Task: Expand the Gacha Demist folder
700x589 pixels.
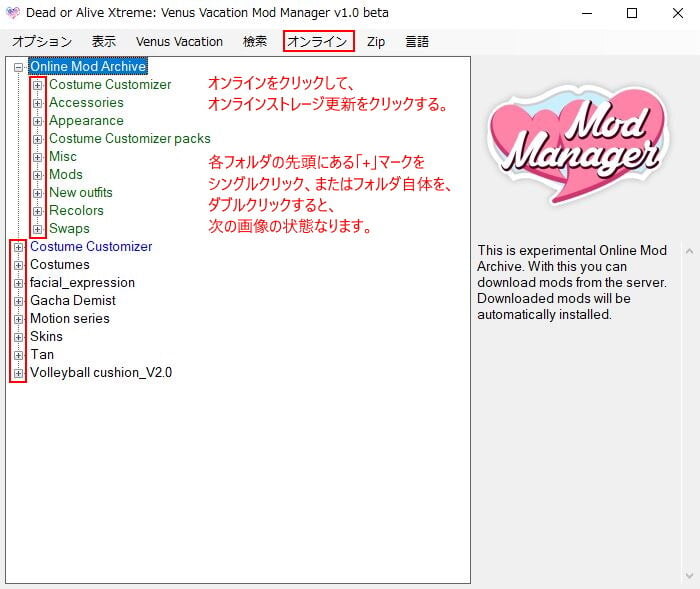Action: click(x=18, y=301)
